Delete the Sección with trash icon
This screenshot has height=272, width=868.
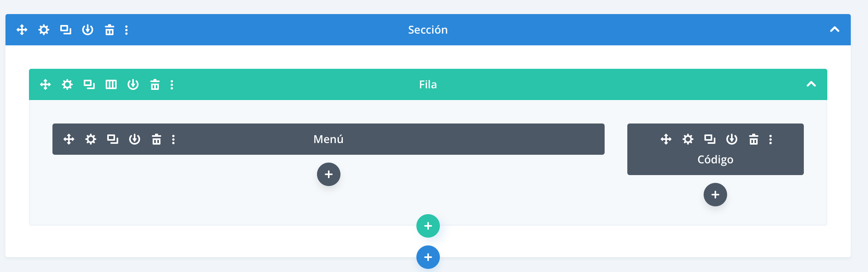coord(110,30)
